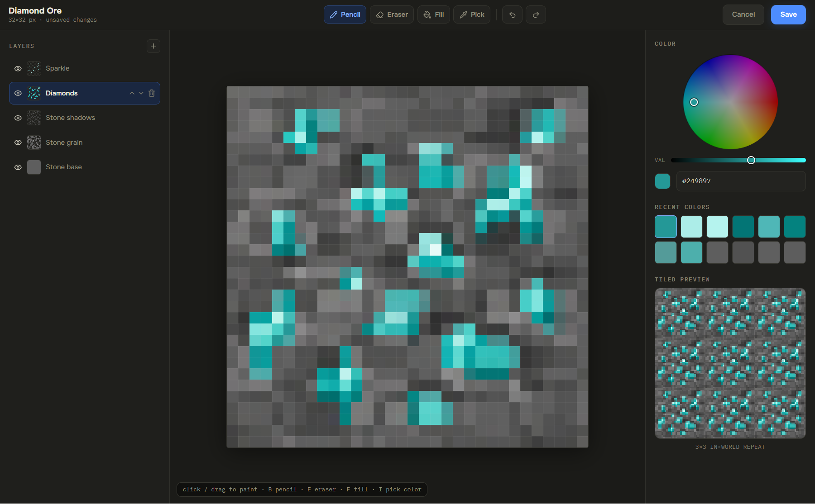Click the hex color input field #249897
This screenshot has height=504, width=815.
(741, 181)
